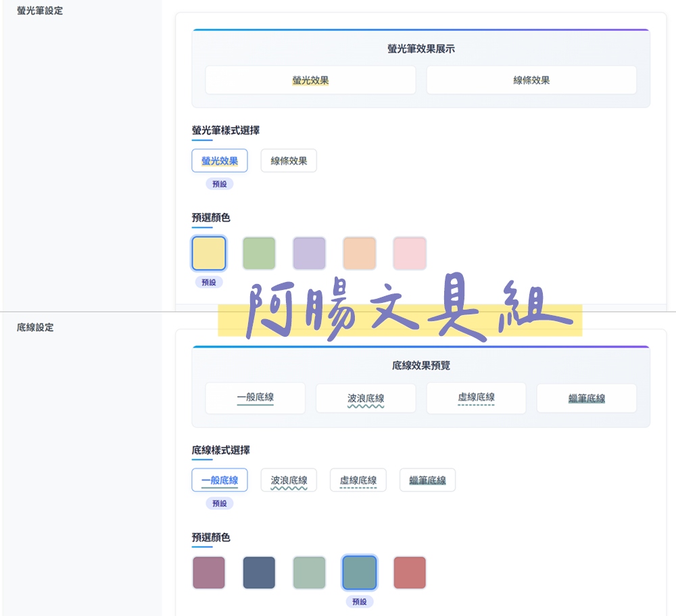This screenshot has width=676, height=616.
Task: Click the 螢光效果 preview sample
Action: [310, 80]
